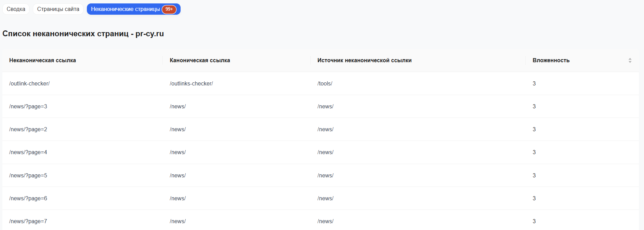Click source /news/ link in page=6 row
Image resolution: width=644 pixels, height=230 pixels.
[x=325, y=199]
